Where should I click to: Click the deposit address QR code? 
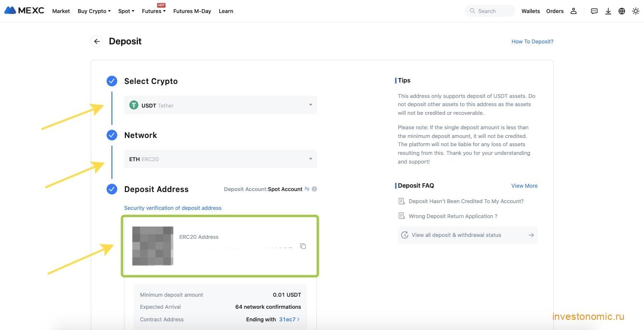152,246
